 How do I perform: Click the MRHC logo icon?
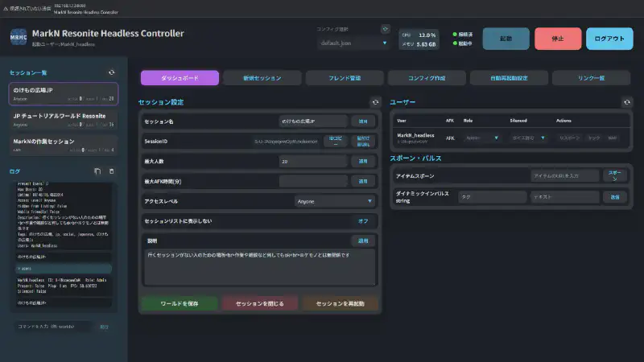click(19, 37)
